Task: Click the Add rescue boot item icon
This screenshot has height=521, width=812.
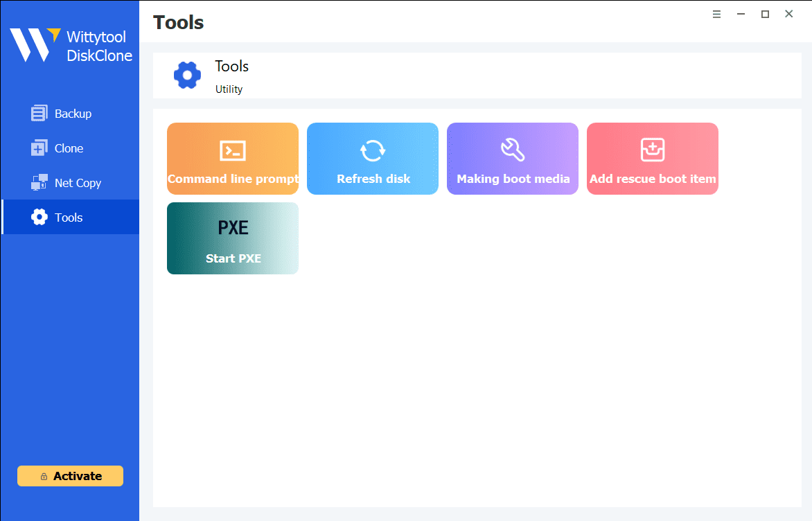Action: (x=653, y=150)
